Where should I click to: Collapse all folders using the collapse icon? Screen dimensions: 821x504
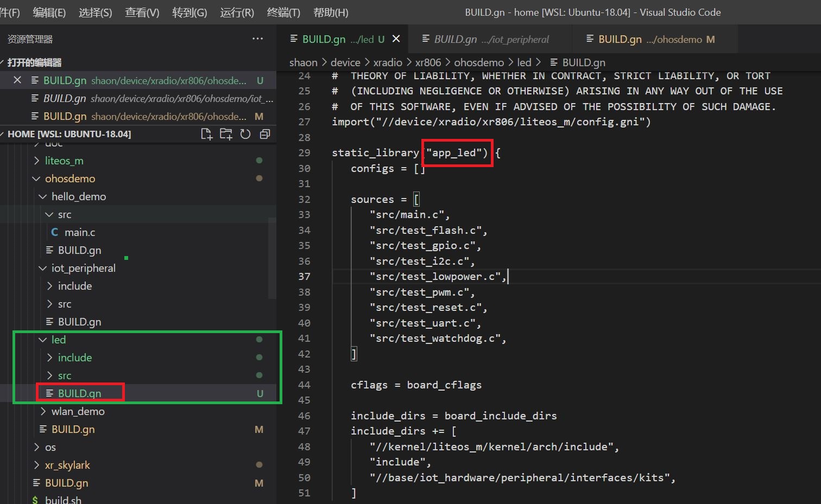[x=265, y=134]
